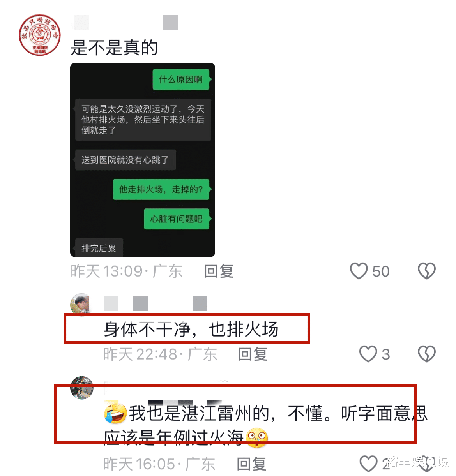The image size is (456, 476).
Task: Dislike the 是不是真的 comment
Action: (427, 271)
